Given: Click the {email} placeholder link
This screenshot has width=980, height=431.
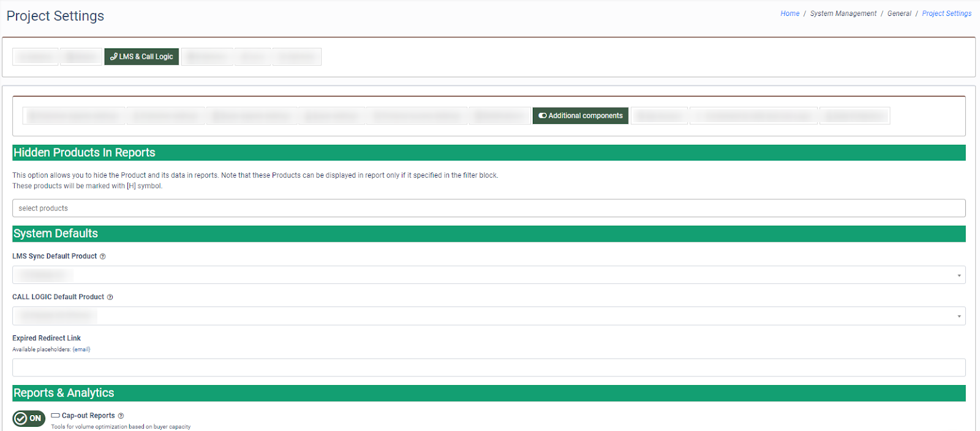Looking at the screenshot, I should (81, 349).
